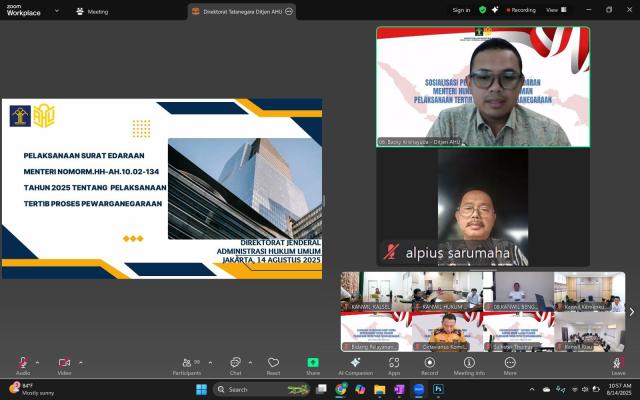Open the Apps panel

(394, 364)
